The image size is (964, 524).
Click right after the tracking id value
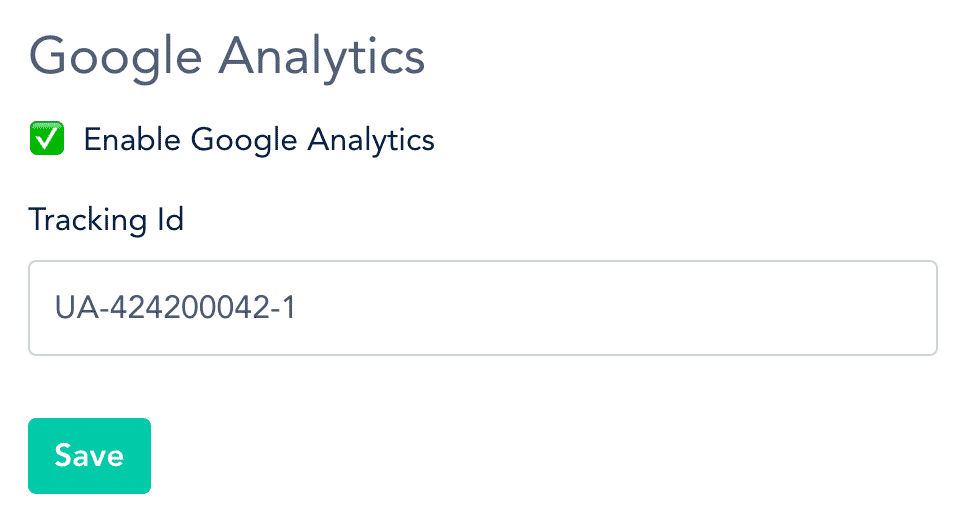pyautogui.click(x=299, y=308)
